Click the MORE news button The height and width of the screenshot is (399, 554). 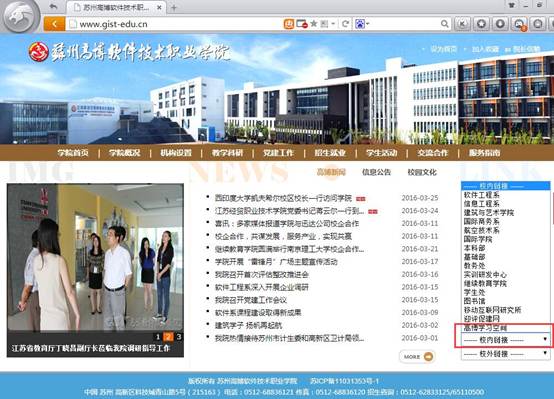(x=417, y=357)
